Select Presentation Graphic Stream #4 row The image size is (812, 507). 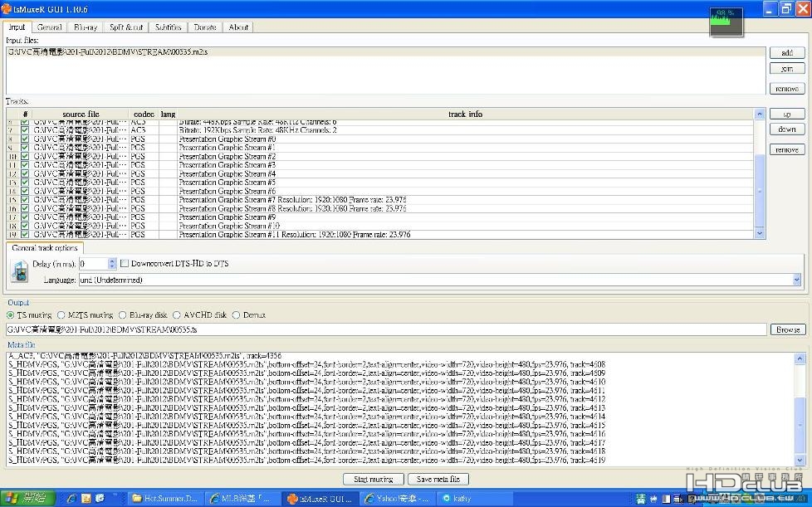point(380,173)
